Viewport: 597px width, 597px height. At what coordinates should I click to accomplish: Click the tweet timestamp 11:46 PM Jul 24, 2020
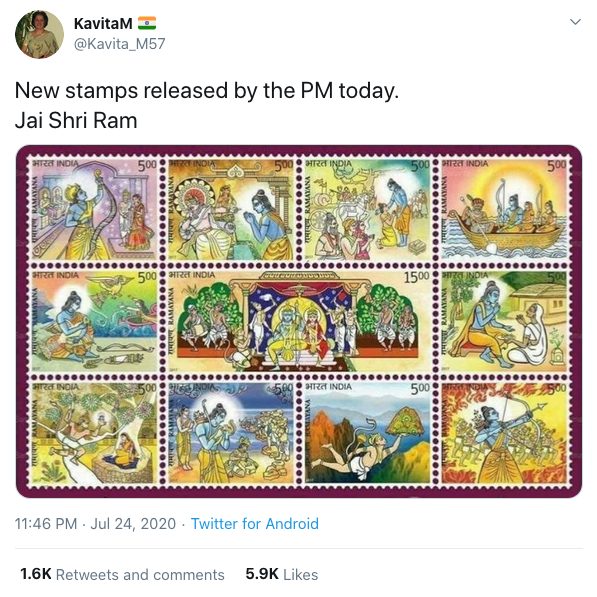pyautogui.click(x=95, y=524)
